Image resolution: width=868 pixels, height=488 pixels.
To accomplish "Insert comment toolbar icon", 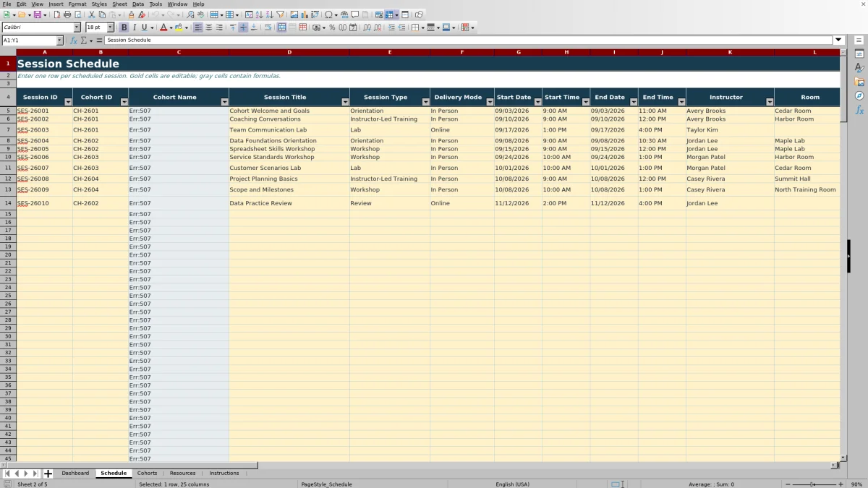I will [x=354, y=14].
